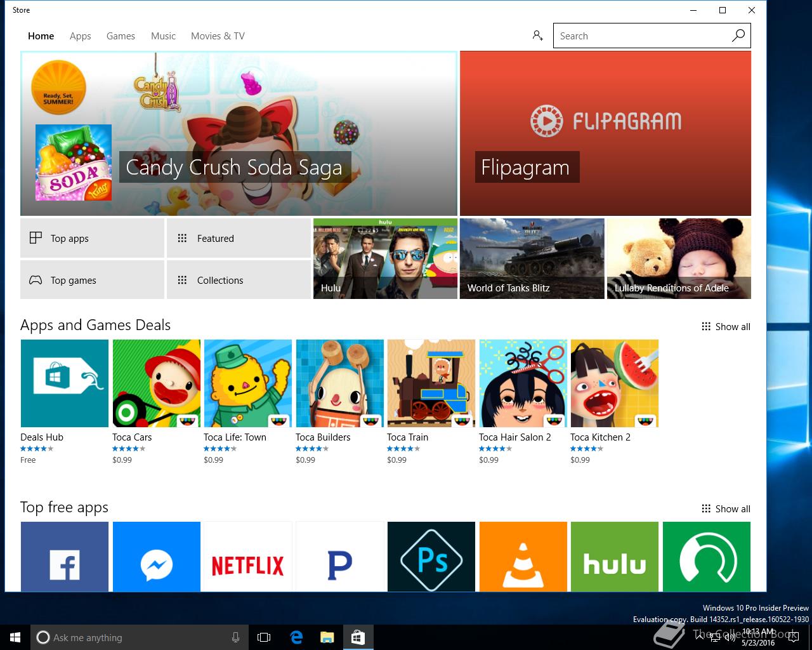Open the Toca Builders app icon

point(340,383)
